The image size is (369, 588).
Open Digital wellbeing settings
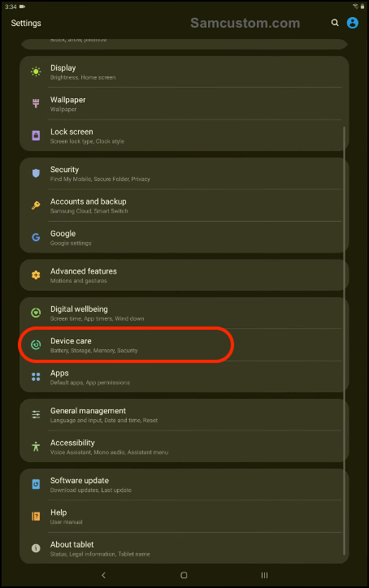tap(184, 313)
